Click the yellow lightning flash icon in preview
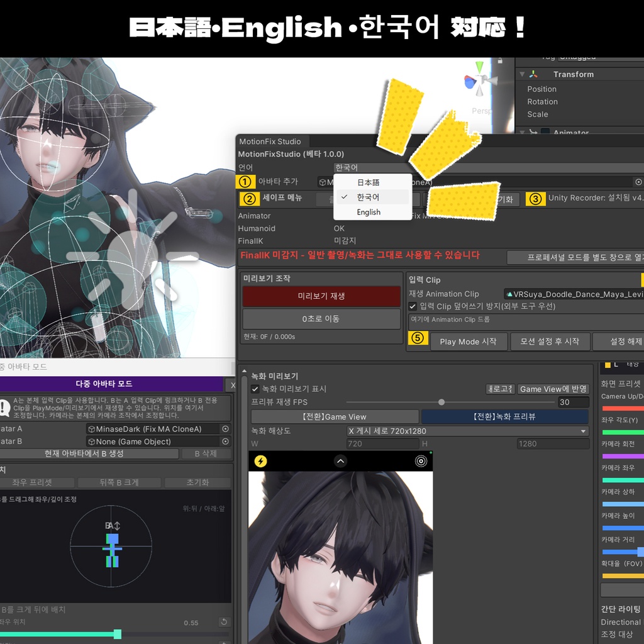Image resolution: width=644 pixels, height=644 pixels. 261,461
